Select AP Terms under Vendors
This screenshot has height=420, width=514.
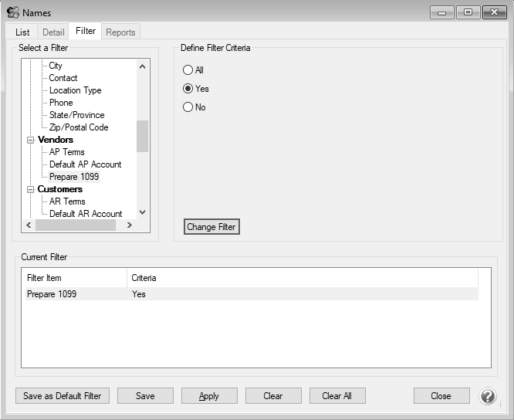click(x=67, y=152)
